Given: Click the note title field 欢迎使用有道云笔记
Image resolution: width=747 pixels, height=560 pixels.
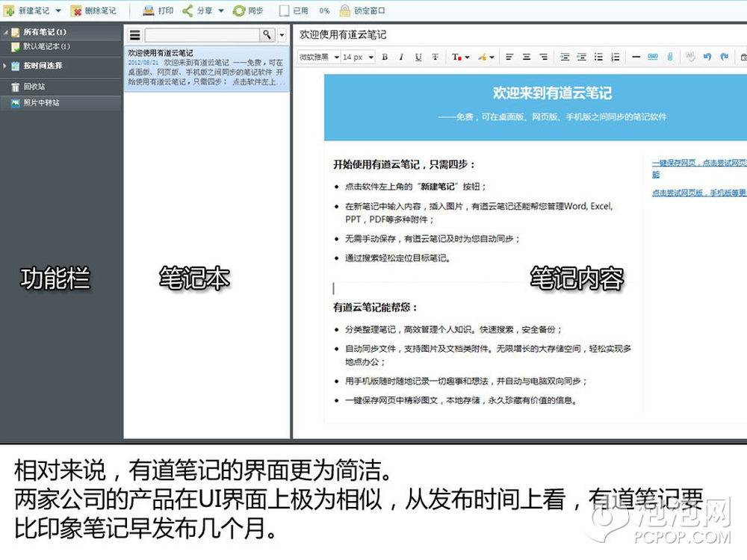Looking at the screenshot, I should point(343,35).
